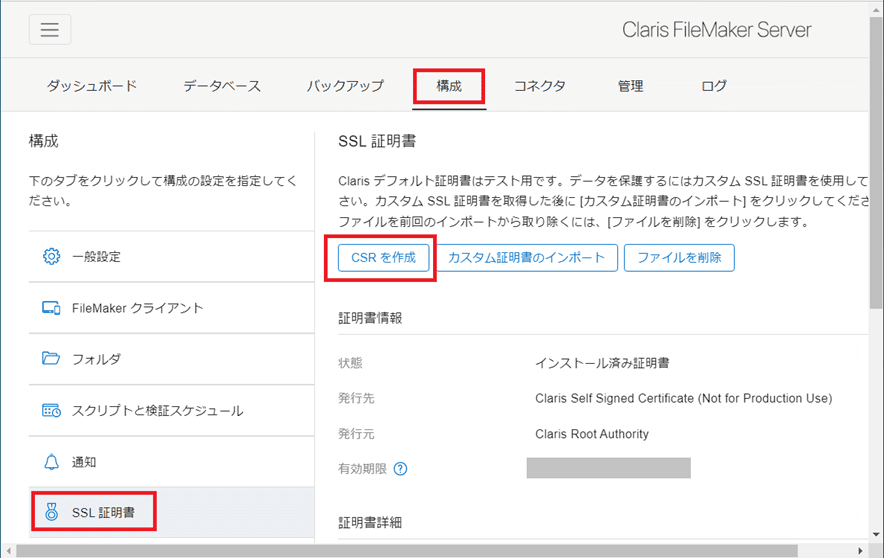Open 一般設定 in the sidebar
Viewport: 884px width, 558px height.
(x=171, y=256)
